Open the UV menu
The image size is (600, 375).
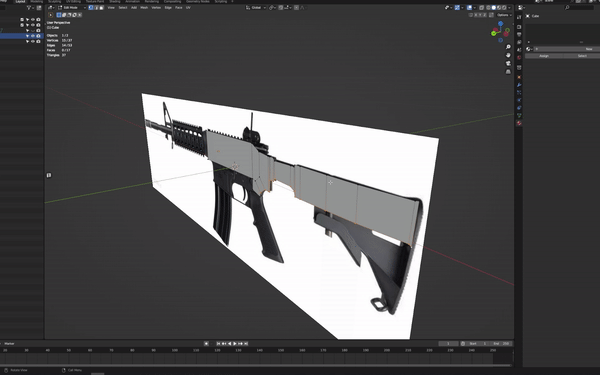[188, 8]
